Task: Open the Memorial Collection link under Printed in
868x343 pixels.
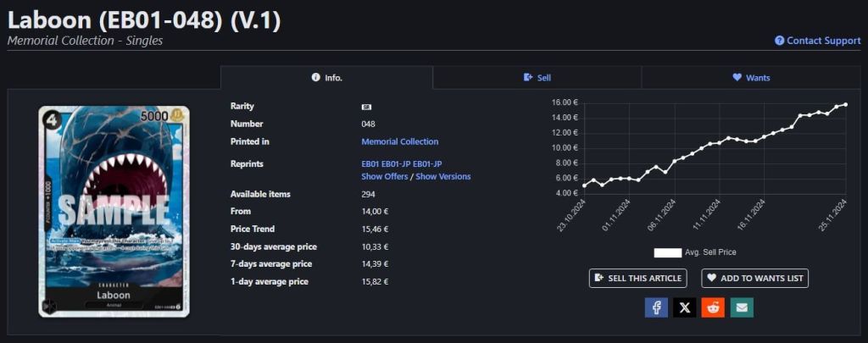Action: (x=399, y=141)
